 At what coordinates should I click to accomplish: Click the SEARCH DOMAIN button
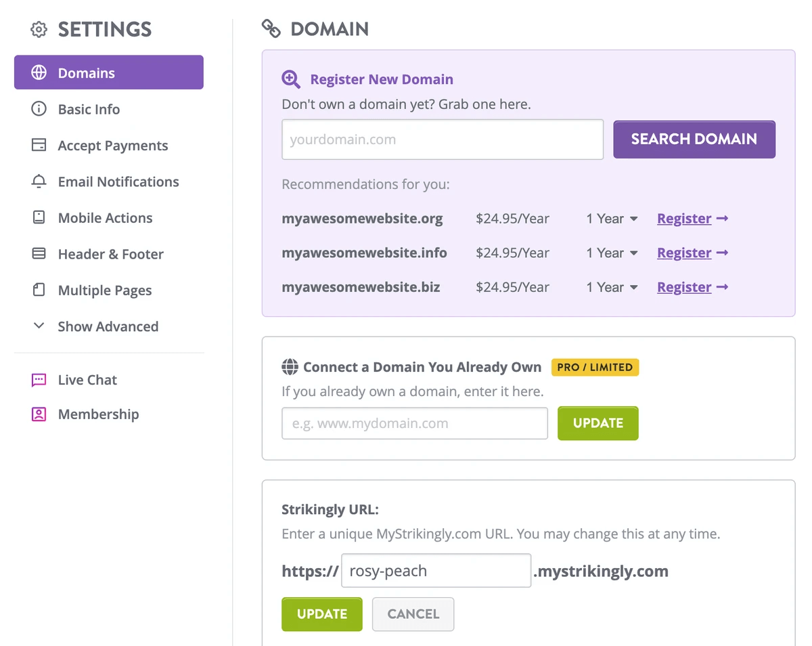point(694,139)
